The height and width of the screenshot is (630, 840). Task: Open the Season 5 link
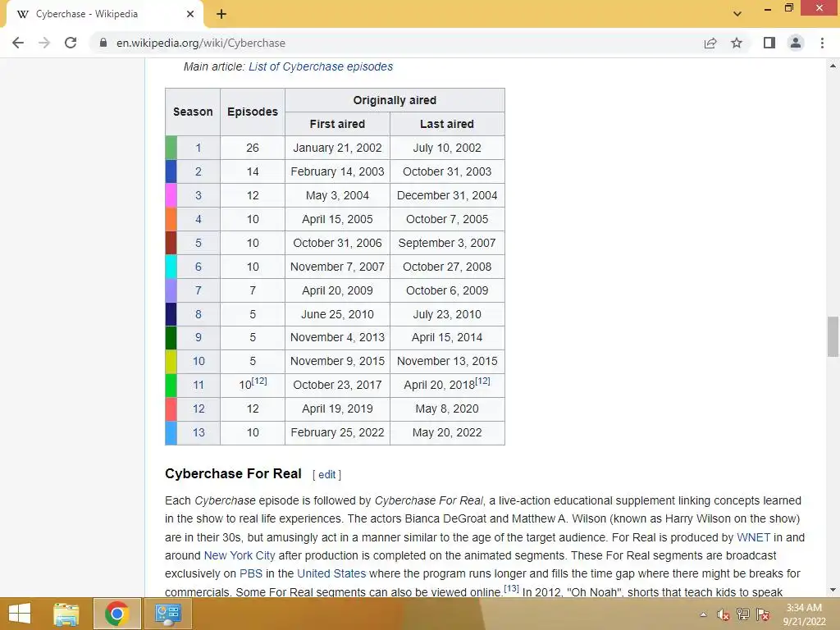pyautogui.click(x=199, y=243)
